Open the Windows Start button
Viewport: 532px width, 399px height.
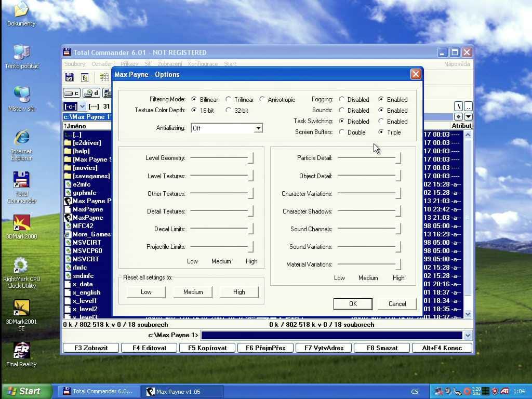[x=26, y=391]
